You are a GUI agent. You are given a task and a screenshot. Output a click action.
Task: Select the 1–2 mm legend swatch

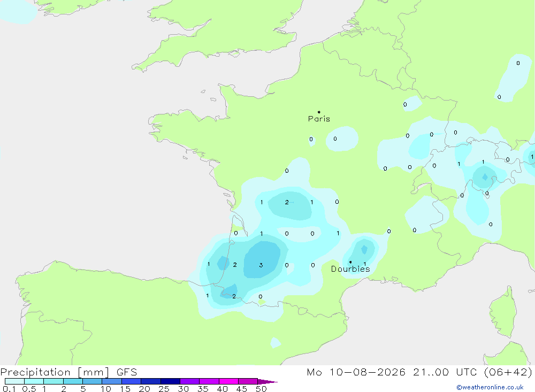pos(53,381)
